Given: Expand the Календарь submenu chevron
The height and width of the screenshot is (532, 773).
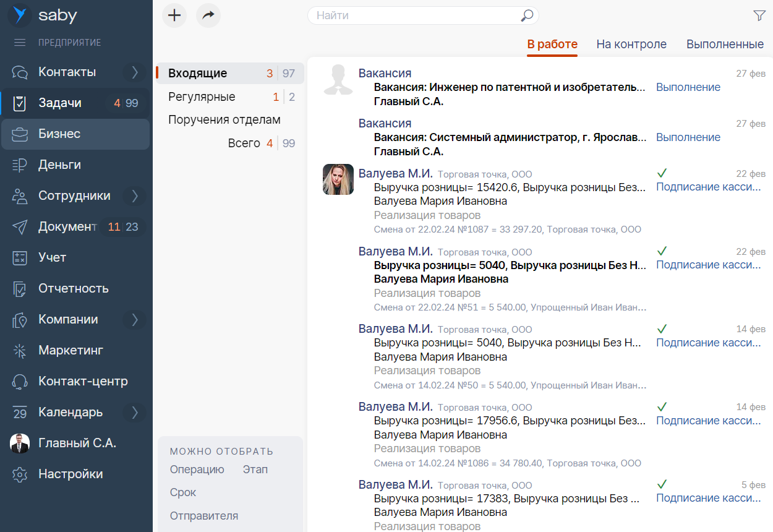Looking at the screenshot, I should point(134,413).
